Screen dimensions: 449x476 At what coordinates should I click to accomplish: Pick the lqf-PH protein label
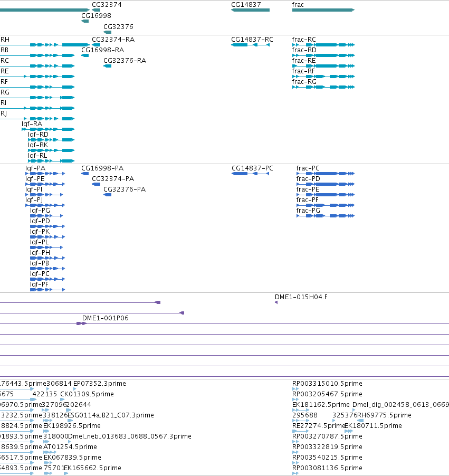pos(40,253)
